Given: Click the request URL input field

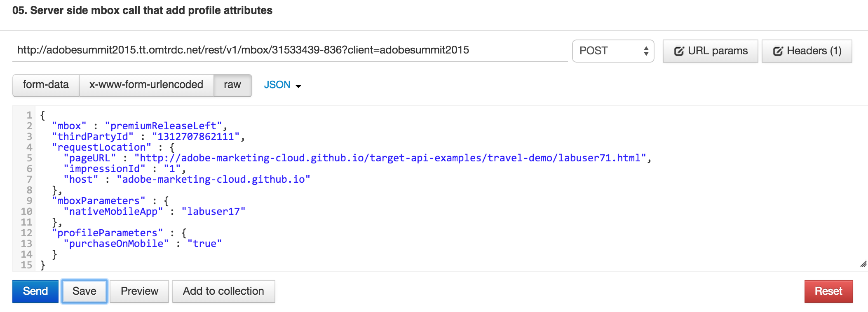Looking at the screenshot, I should [x=289, y=50].
